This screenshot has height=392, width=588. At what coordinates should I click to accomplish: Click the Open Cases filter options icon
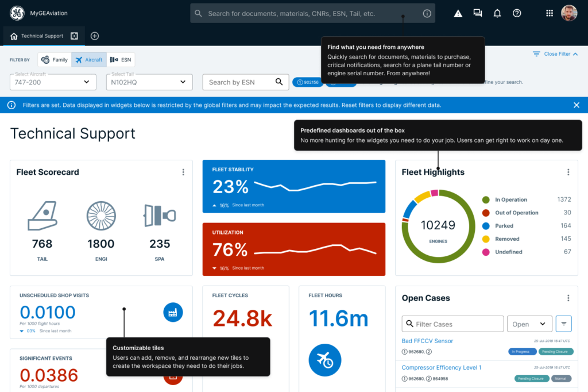pyautogui.click(x=564, y=324)
